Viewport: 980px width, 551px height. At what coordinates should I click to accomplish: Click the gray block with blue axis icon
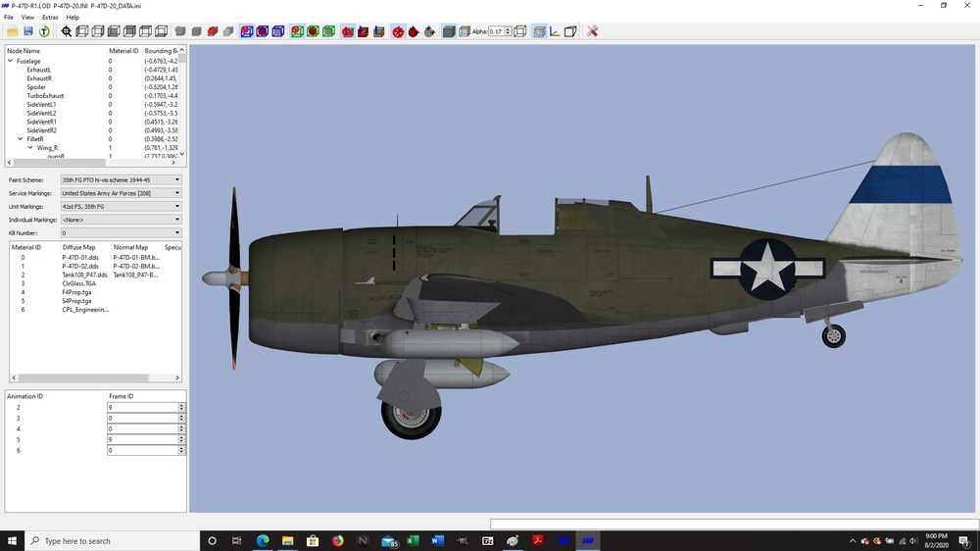[x=378, y=31]
